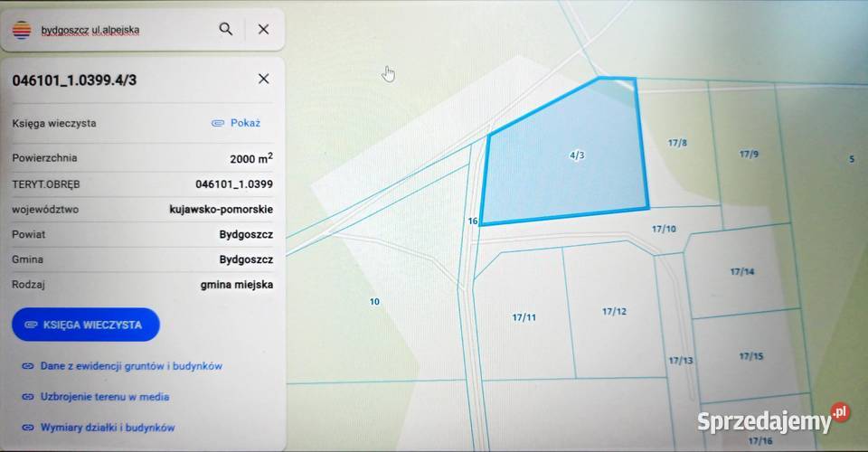
Task: Clear the search field with X
Action: coord(263,29)
